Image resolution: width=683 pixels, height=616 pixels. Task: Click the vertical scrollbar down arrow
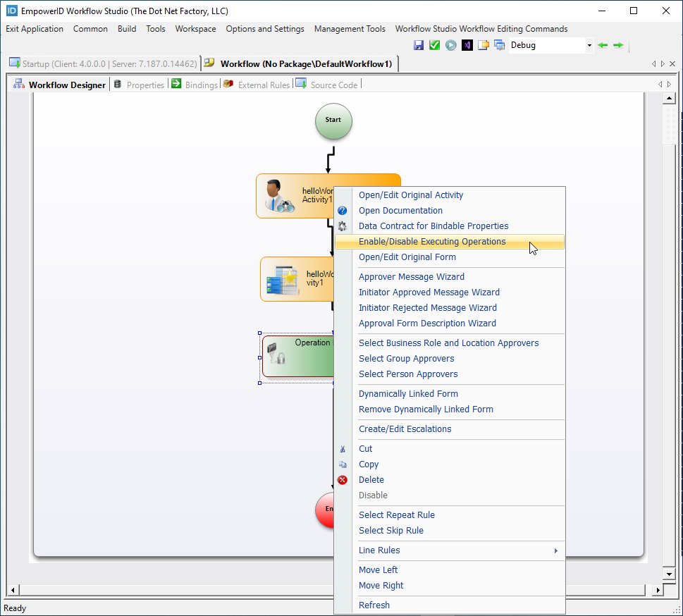point(670,574)
